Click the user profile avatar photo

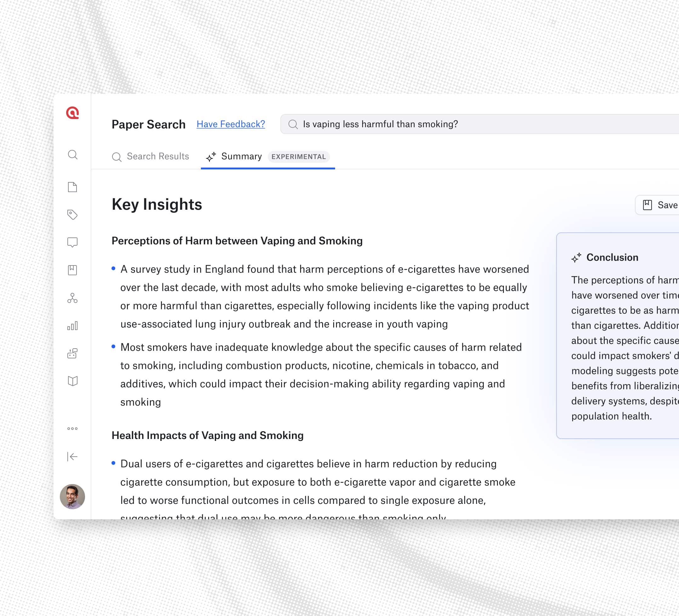point(72,496)
